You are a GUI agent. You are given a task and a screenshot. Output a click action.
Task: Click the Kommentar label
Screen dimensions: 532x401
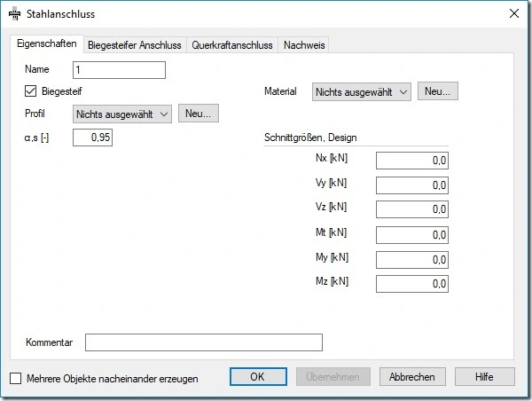click(49, 342)
